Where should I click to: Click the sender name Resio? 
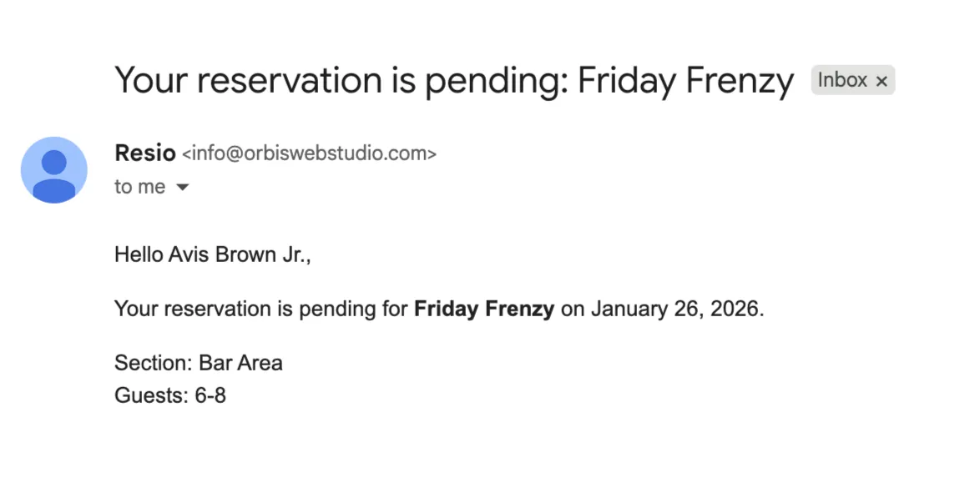[144, 153]
